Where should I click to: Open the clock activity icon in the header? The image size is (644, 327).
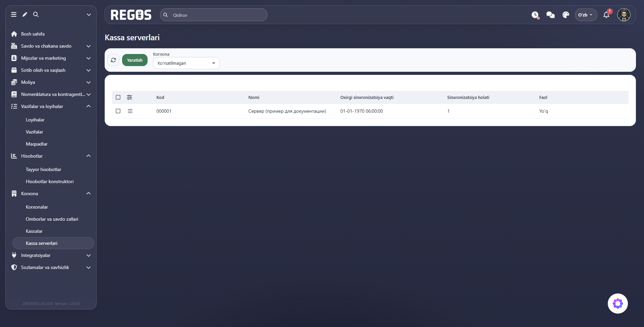[x=535, y=15]
